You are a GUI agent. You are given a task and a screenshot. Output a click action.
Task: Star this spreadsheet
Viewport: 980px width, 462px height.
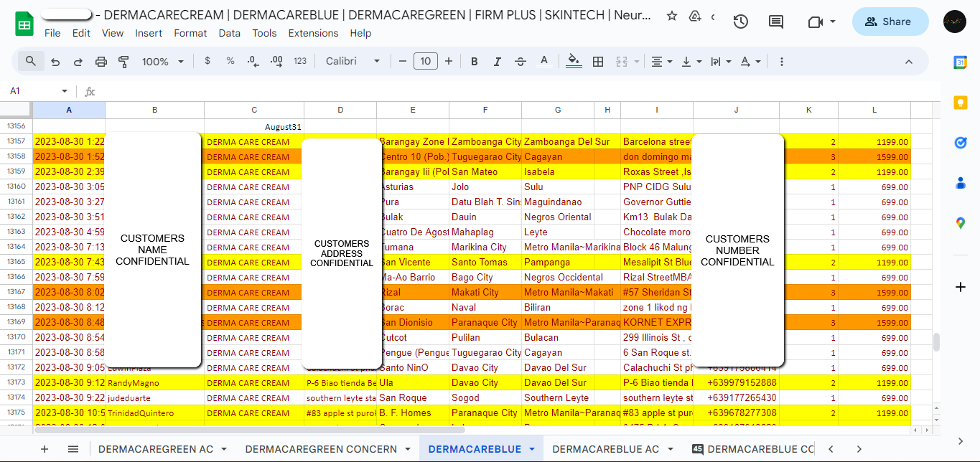(672, 16)
